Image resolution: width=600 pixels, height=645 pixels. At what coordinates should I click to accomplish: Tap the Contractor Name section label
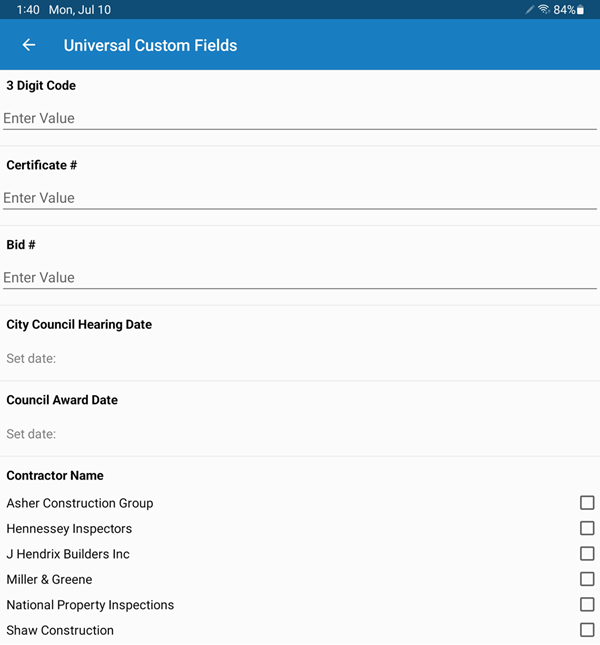click(55, 476)
